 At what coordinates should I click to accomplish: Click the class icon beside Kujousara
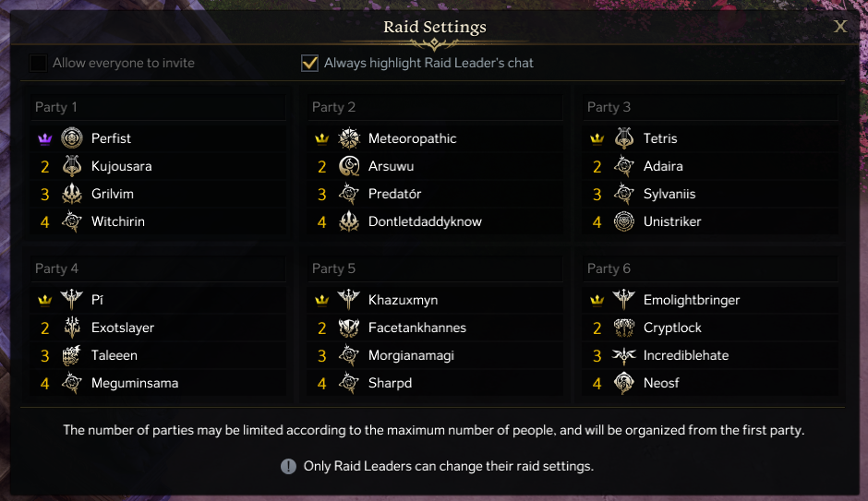72,166
